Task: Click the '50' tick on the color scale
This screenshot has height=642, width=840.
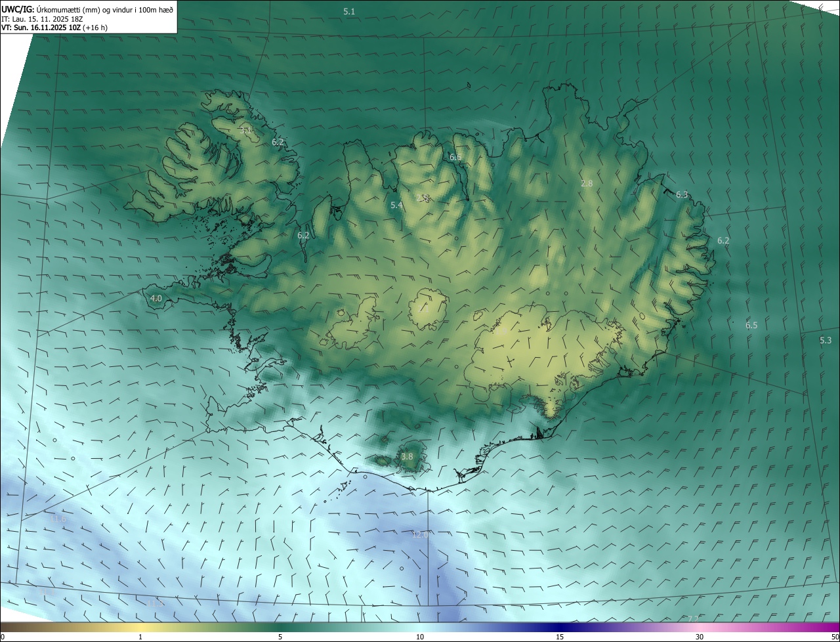Action: (835, 637)
